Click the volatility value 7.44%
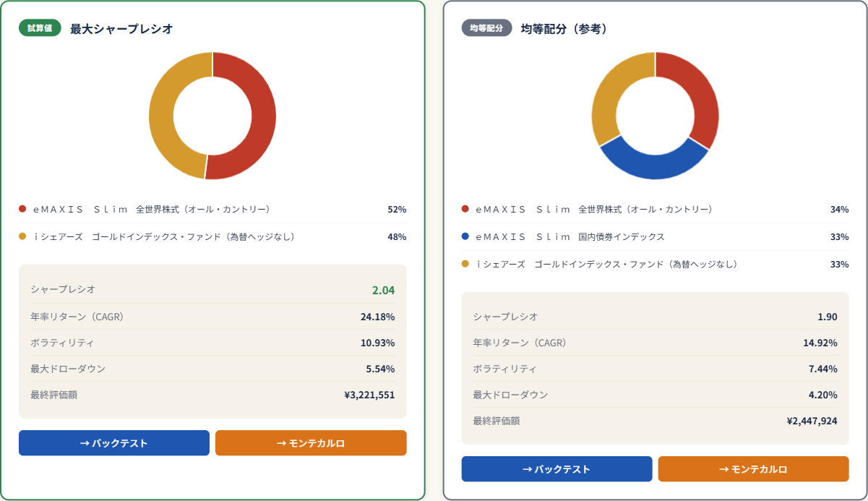Viewport: 868px width, 501px height. pos(823,369)
